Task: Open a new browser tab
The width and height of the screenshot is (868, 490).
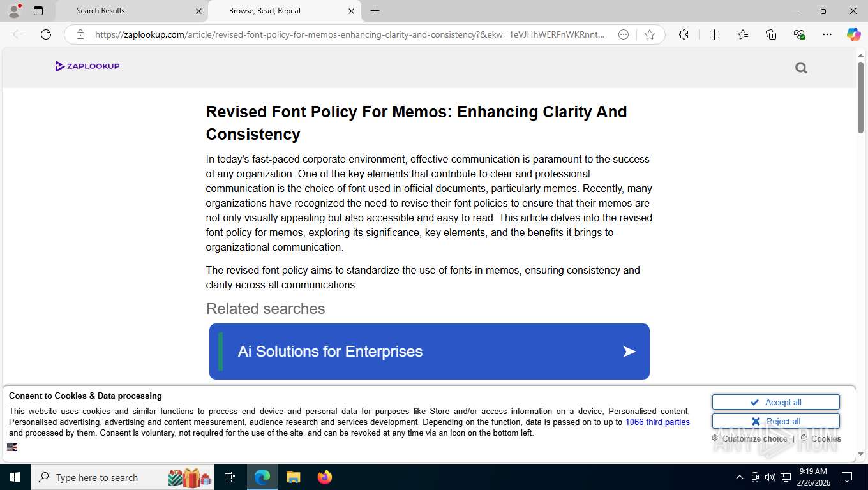Action: click(x=375, y=11)
